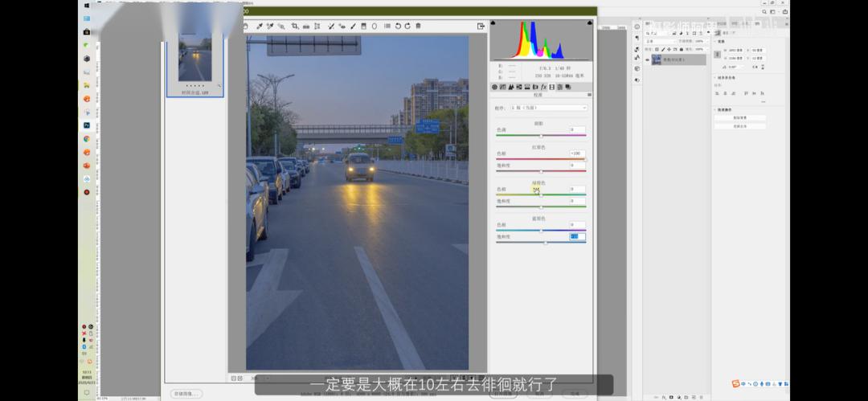
Task: Click the Green Primary hue slider handle
Action: (541, 195)
